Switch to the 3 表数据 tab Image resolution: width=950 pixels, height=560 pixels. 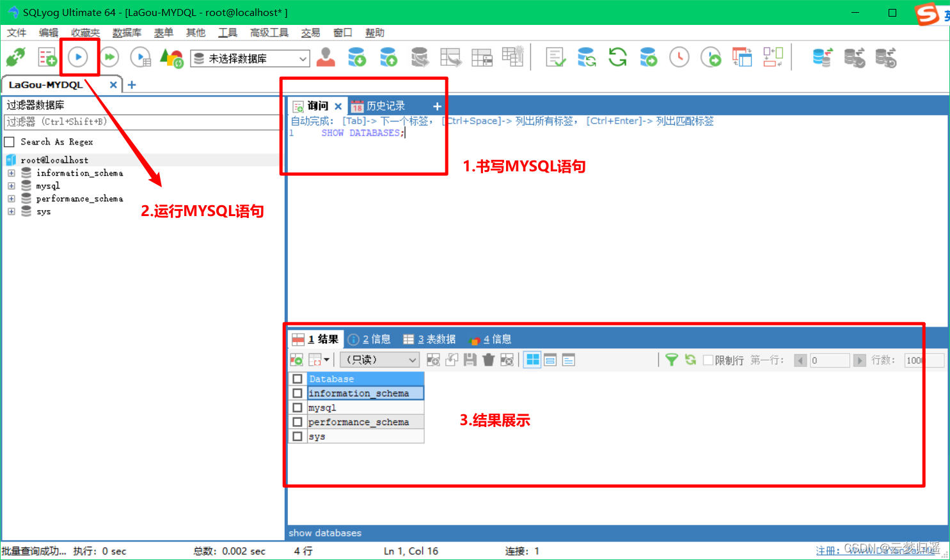(x=430, y=339)
